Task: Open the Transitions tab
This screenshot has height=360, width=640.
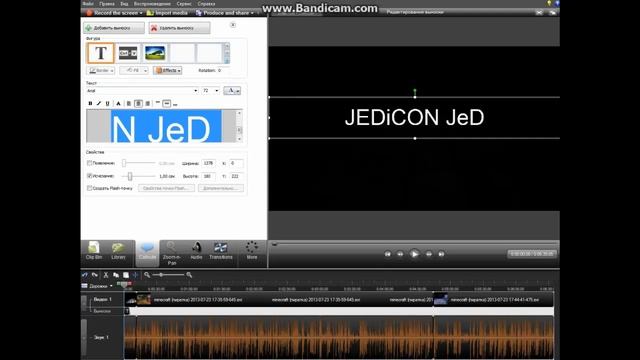Action: tap(221, 251)
